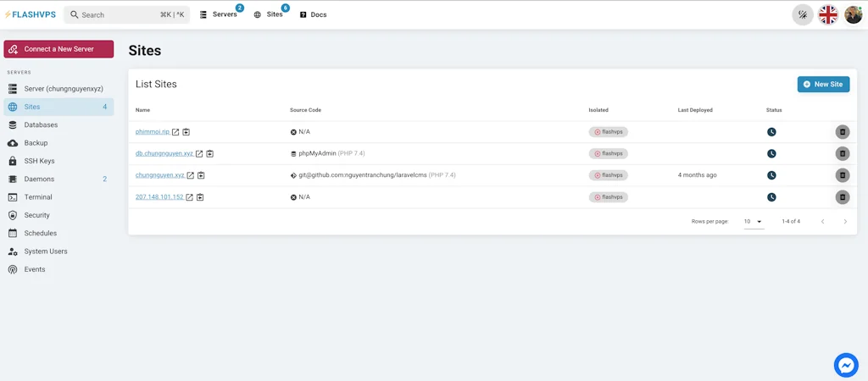Click status clock icon for chungnguyen.xyz row
Image resolution: width=868 pixels, height=381 pixels.
[771, 175]
